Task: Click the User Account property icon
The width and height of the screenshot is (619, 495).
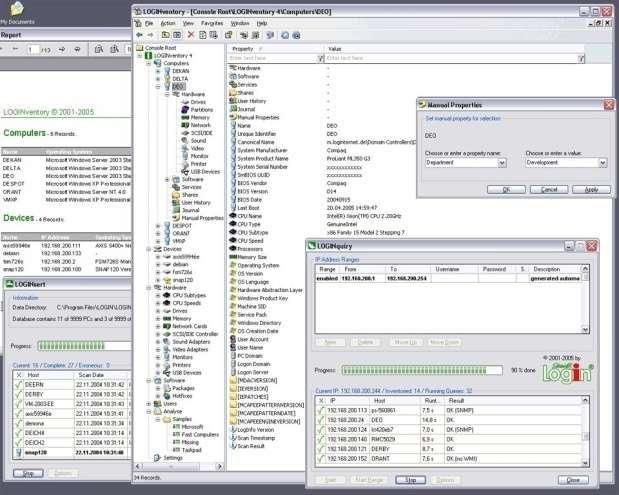Action: click(x=233, y=339)
